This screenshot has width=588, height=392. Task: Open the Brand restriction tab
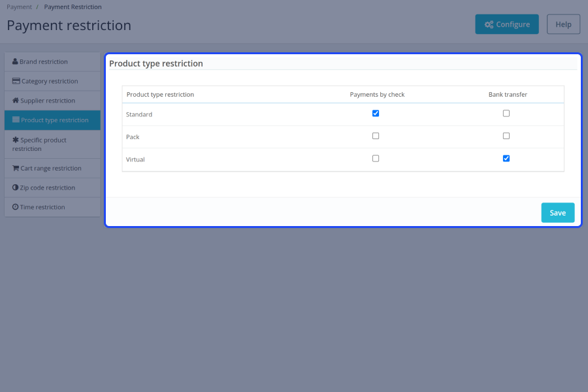point(52,61)
